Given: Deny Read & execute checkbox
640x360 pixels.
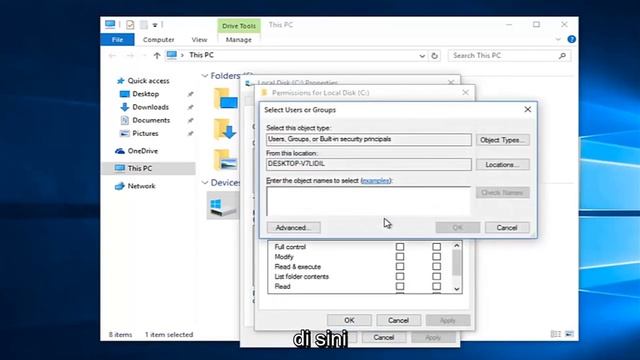Looking at the screenshot, I should pyautogui.click(x=436, y=267).
